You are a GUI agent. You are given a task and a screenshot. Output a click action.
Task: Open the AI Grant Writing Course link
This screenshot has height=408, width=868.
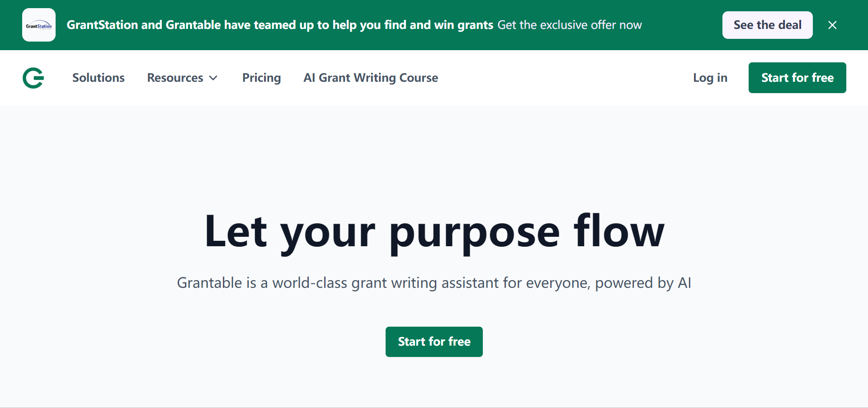point(371,78)
